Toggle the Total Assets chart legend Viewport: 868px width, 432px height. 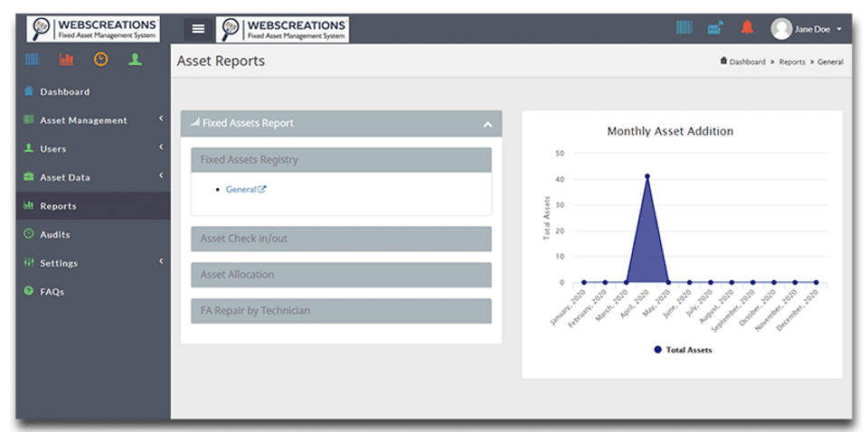click(x=683, y=350)
